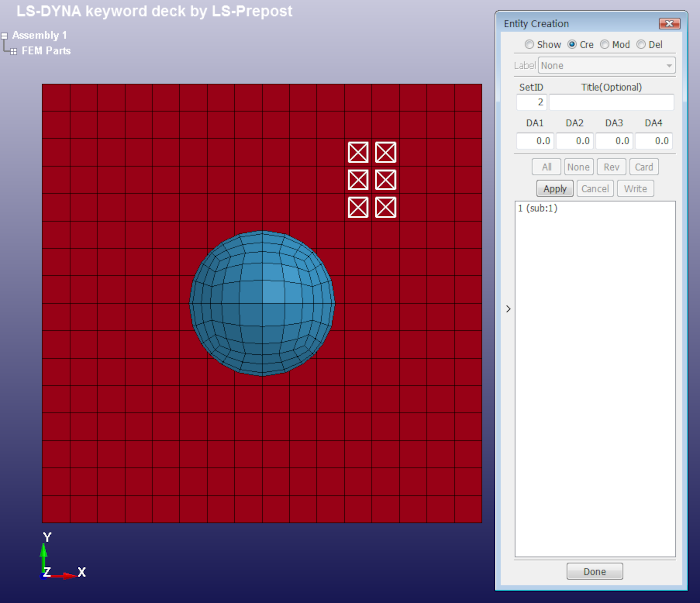Click the Rev button
Viewport: 700px width, 603px height.
[x=611, y=167]
